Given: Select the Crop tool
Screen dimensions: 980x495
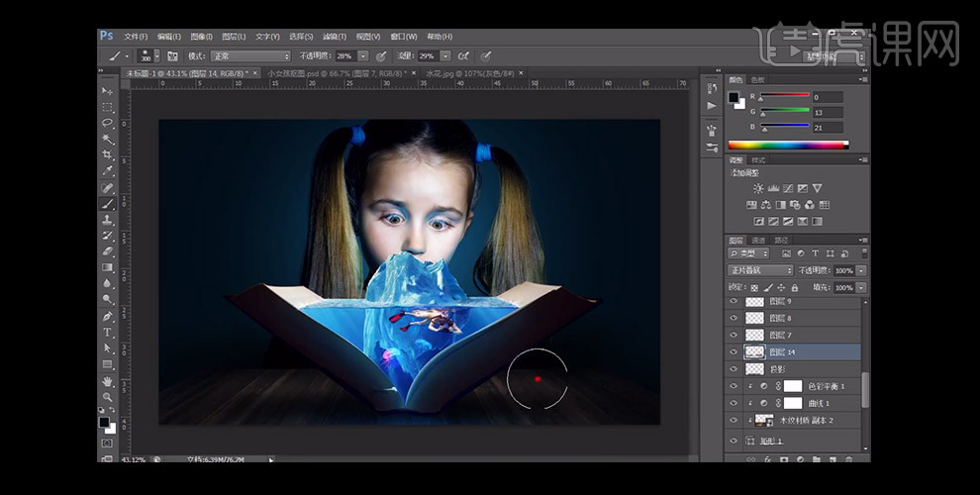Looking at the screenshot, I should click(x=108, y=154).
